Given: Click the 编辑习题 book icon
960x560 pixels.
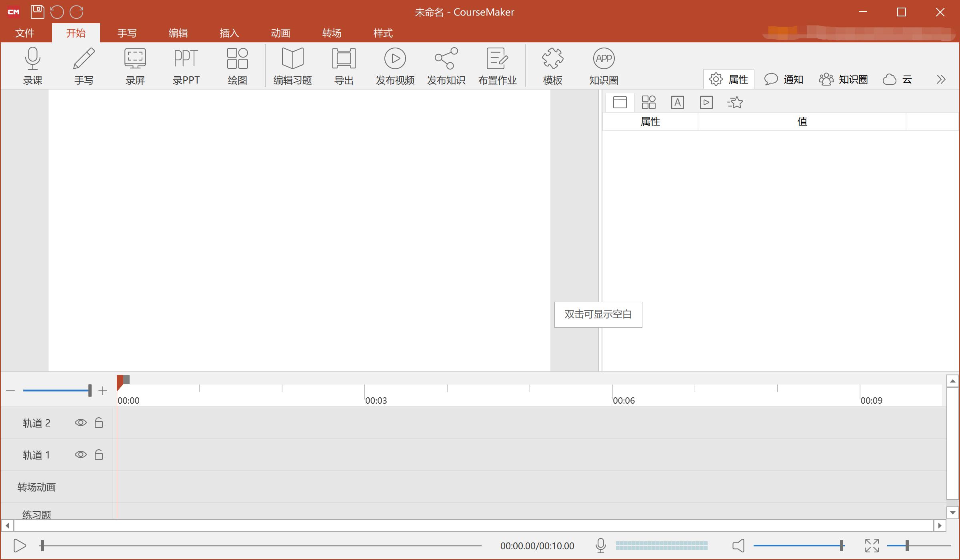Looking at the screenshot, I should [292, 59].
